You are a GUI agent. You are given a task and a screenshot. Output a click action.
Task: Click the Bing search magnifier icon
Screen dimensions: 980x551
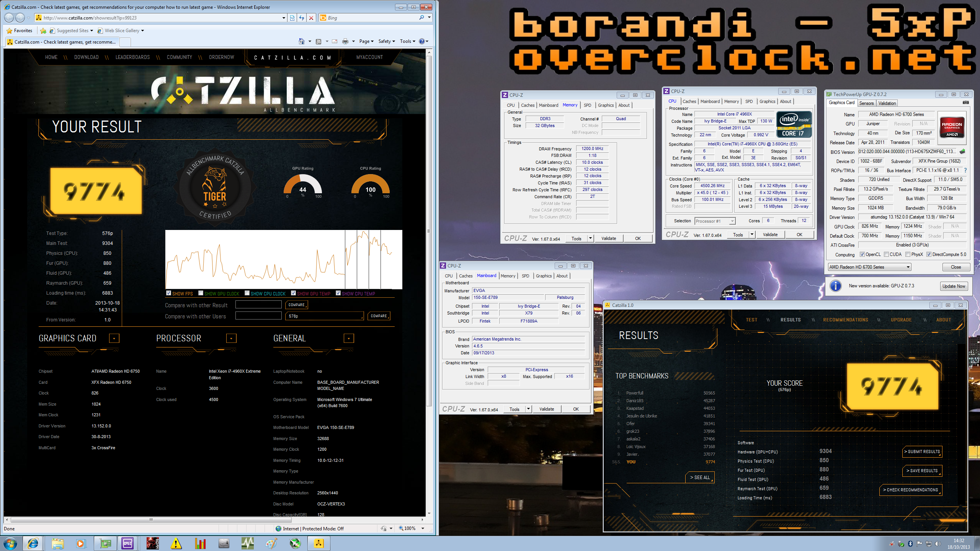tap(421, 18)
